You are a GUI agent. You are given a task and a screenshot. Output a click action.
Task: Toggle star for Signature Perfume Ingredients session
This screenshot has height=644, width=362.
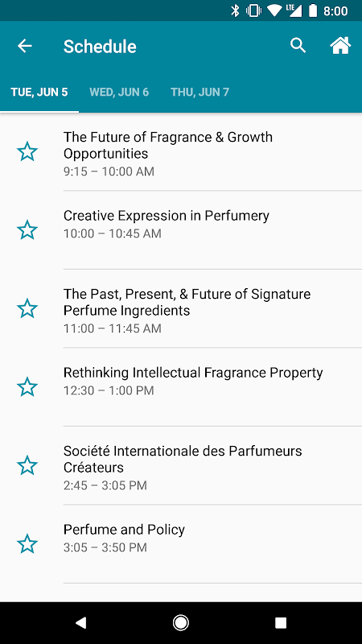tap(27, 308)
